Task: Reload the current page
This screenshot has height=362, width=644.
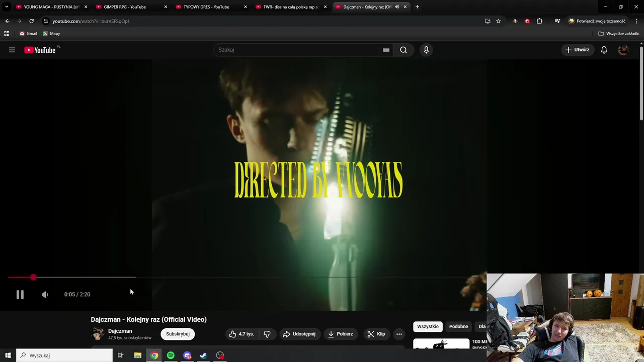Action: [x=31, y=21]
